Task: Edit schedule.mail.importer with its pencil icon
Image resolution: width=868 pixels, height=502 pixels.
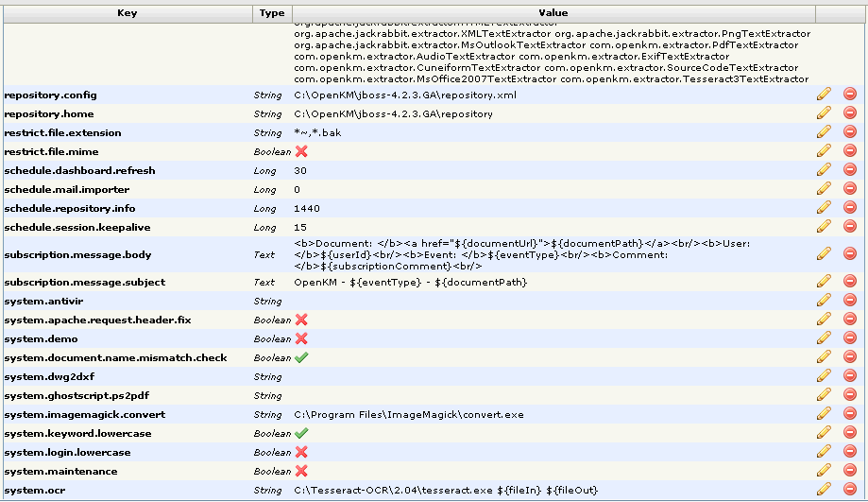Action: point(824,188)
